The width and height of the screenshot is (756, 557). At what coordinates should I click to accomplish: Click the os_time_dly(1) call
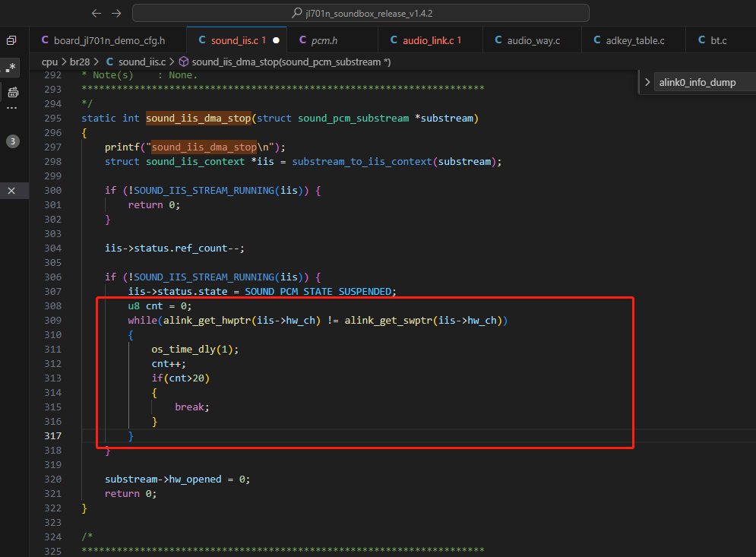coord(195,350)
